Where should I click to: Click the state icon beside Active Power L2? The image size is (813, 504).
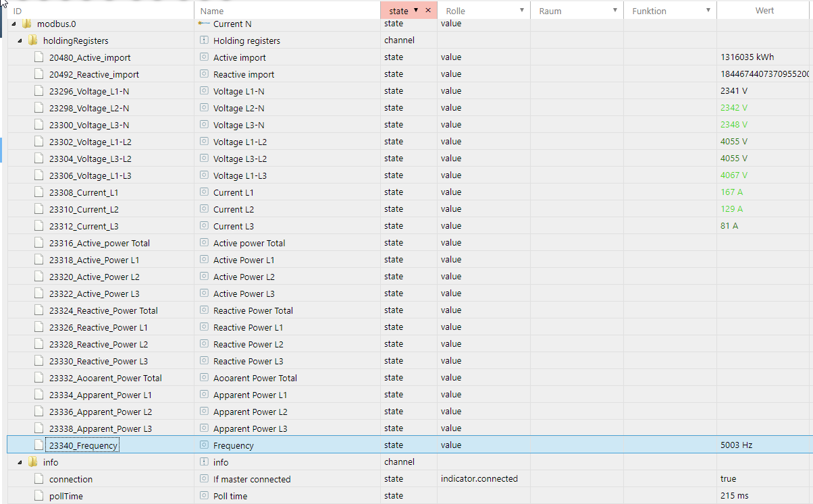click(x=204, y=277)
